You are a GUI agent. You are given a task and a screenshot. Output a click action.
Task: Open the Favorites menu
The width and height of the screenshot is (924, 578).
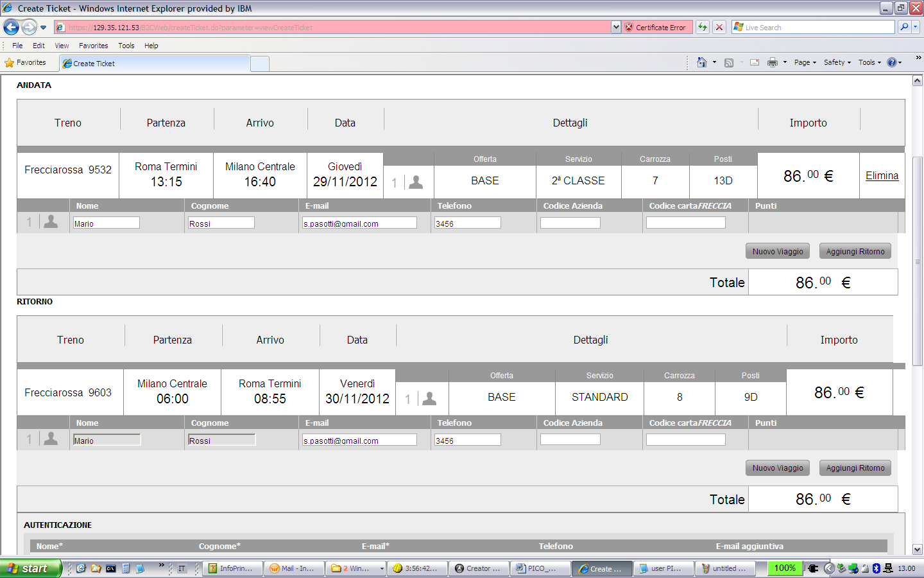[x=93, y=46]
